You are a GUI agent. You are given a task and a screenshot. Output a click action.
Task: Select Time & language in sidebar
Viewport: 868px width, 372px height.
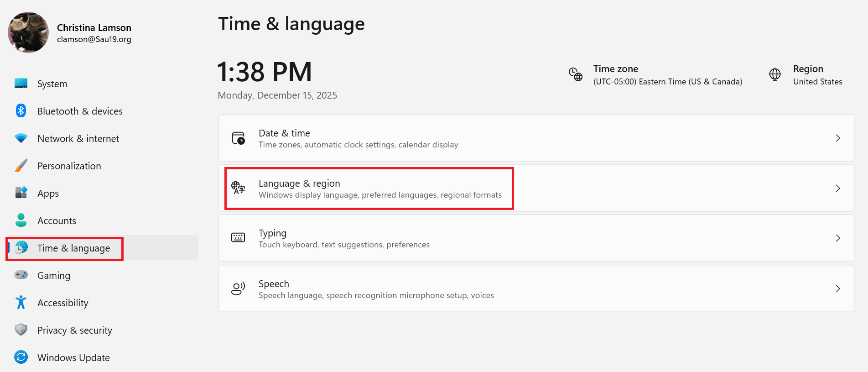(73, 248)
